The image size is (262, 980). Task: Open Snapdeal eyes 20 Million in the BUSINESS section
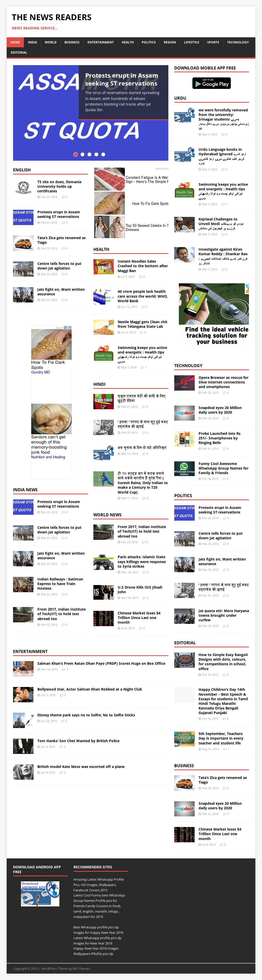click(220, 806)
